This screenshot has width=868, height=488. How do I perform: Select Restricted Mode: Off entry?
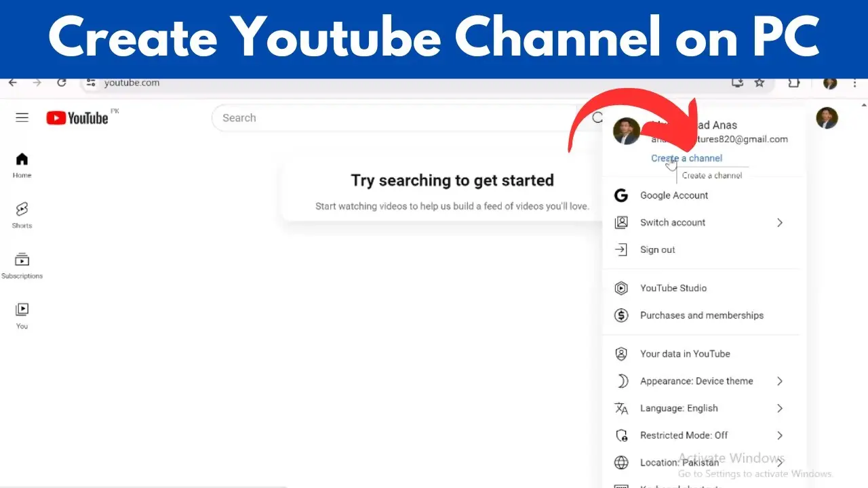point(701,435)
